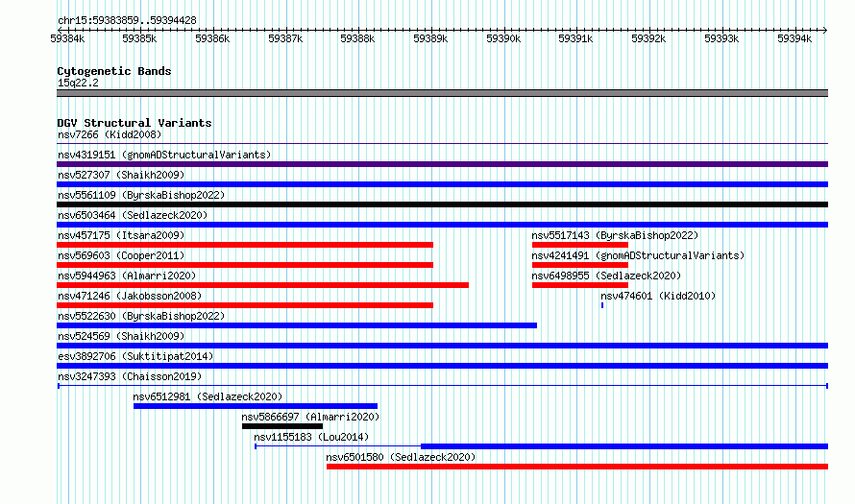
Task: Select the blue esv3892706 variant bar
Action: pyautogui.click(x=442, y=366)
